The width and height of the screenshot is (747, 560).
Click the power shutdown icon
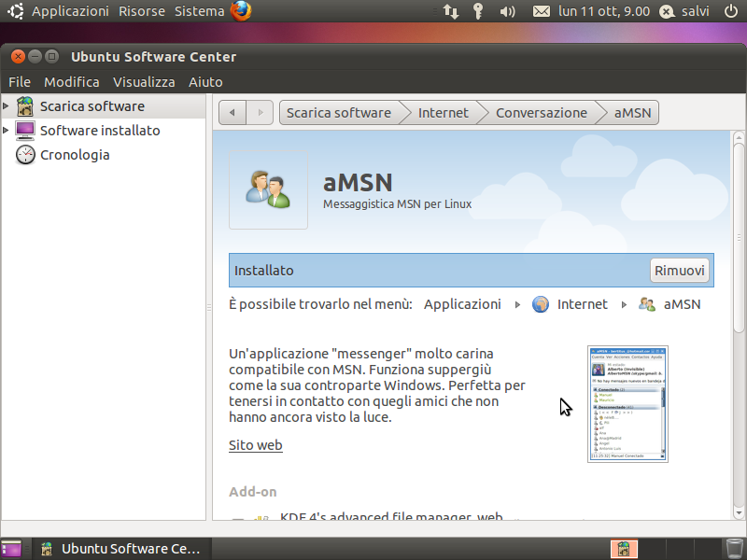(x=731, y=11)
